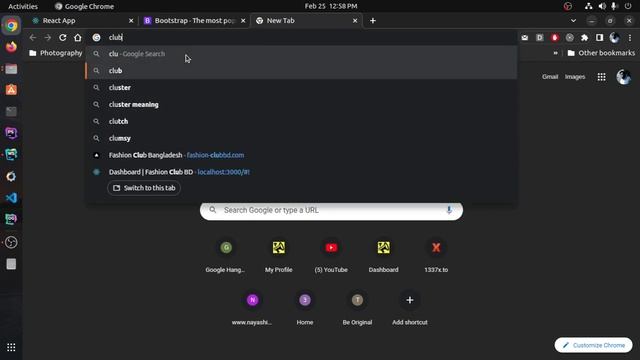Open the Extensions puzzle icon
640x360 pixels.
[x=584, y=38]
